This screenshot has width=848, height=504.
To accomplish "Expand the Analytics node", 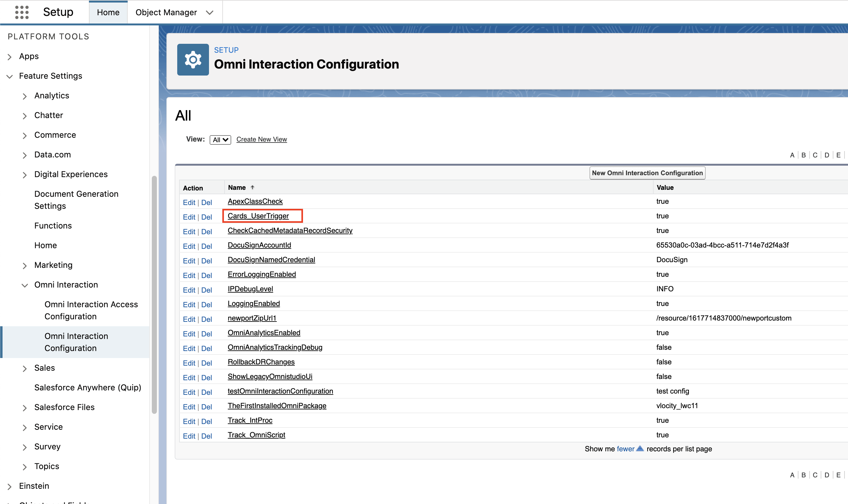I will (x=24, y=96).
